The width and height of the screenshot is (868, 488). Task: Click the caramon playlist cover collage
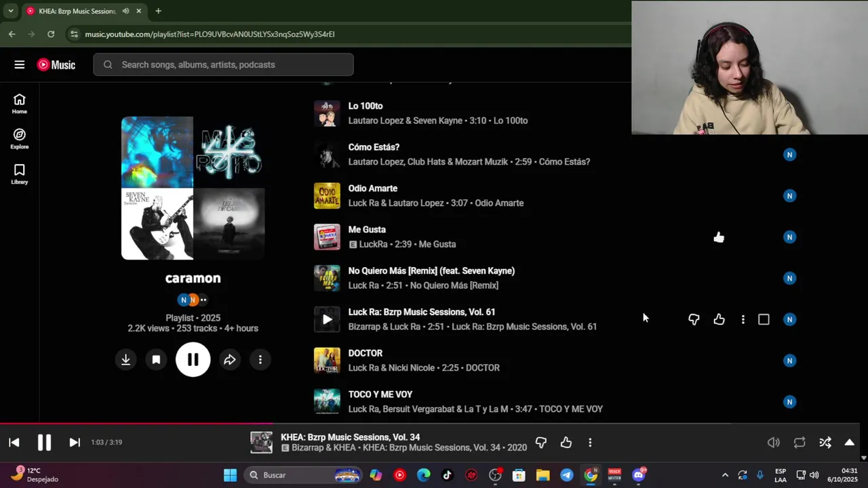(193, 188)
